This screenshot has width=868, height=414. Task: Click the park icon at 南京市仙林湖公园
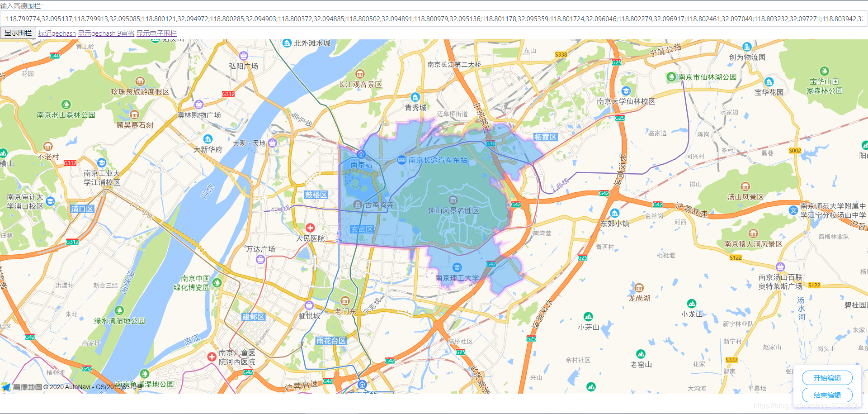coord(671,76)
